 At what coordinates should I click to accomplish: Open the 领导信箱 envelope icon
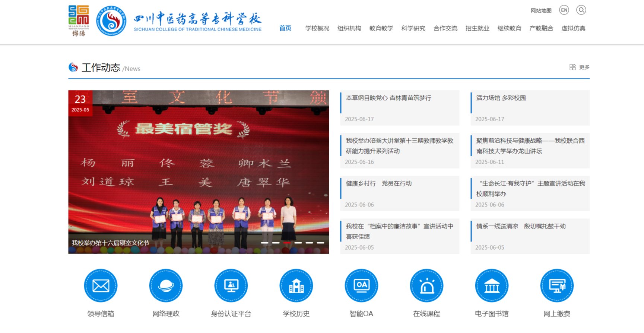click(x=101, y=286)
